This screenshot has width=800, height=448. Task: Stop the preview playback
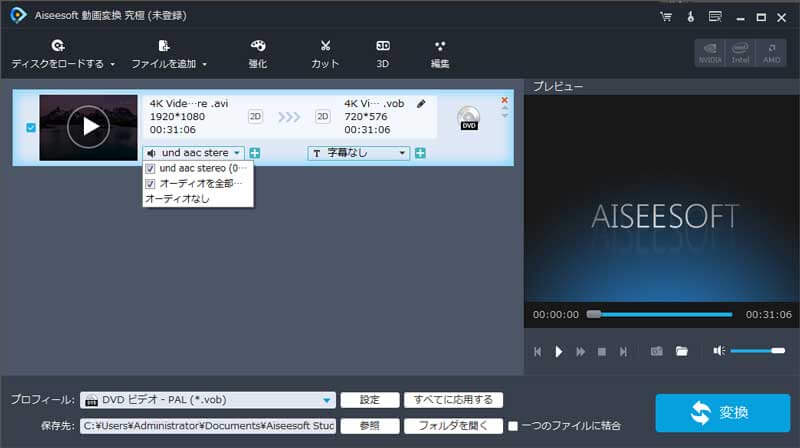(x=602, y=352)
